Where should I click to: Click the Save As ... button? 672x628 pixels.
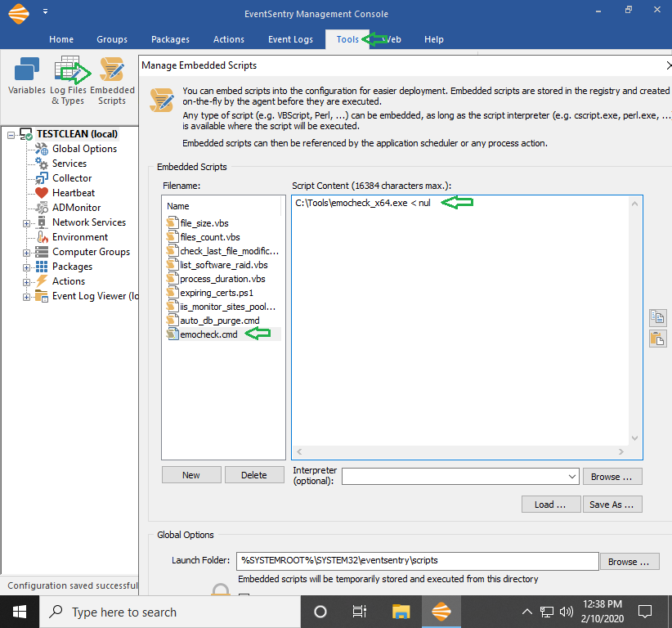pyautogui.click(x=612, y=505)
